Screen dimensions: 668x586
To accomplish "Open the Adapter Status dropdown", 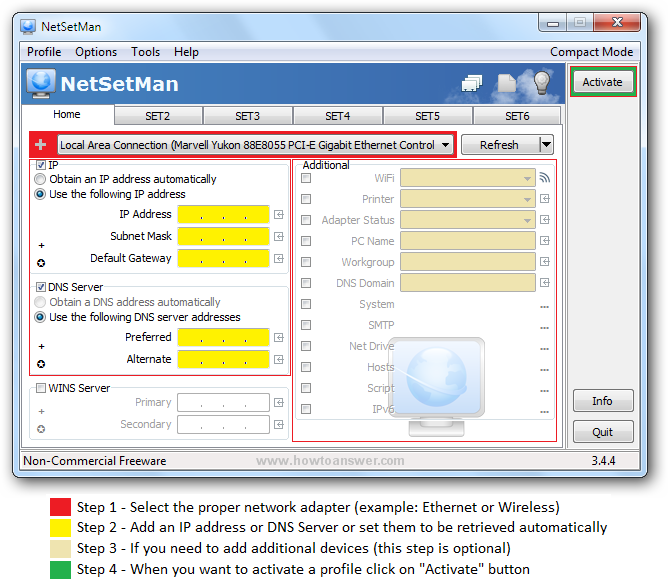I will click(468, 220).
